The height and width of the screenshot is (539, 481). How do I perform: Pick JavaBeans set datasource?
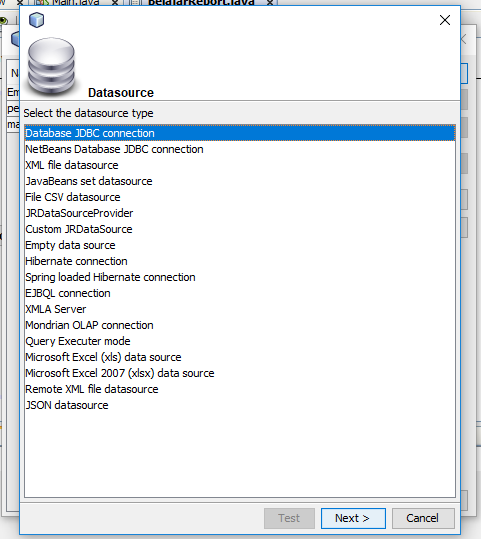240,181
